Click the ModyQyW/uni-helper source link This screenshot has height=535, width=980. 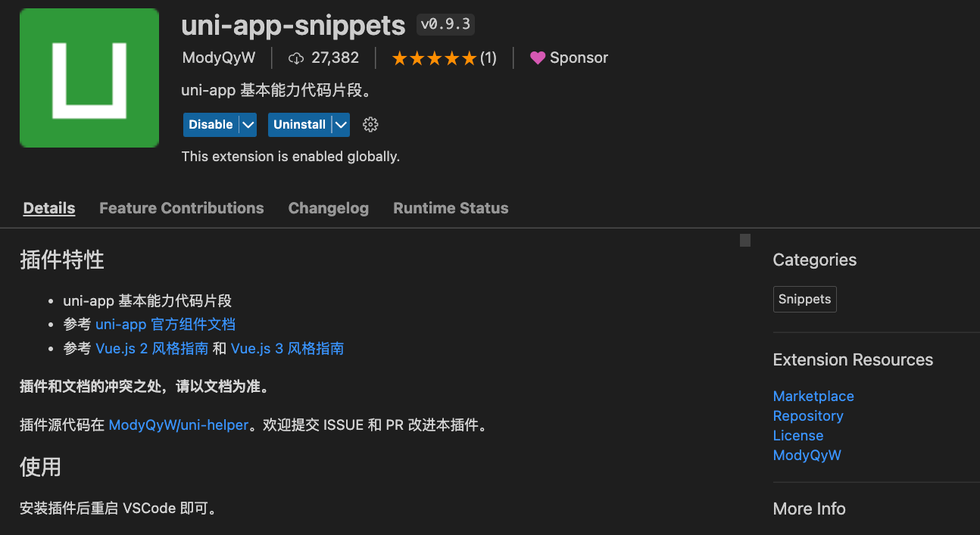179,425
